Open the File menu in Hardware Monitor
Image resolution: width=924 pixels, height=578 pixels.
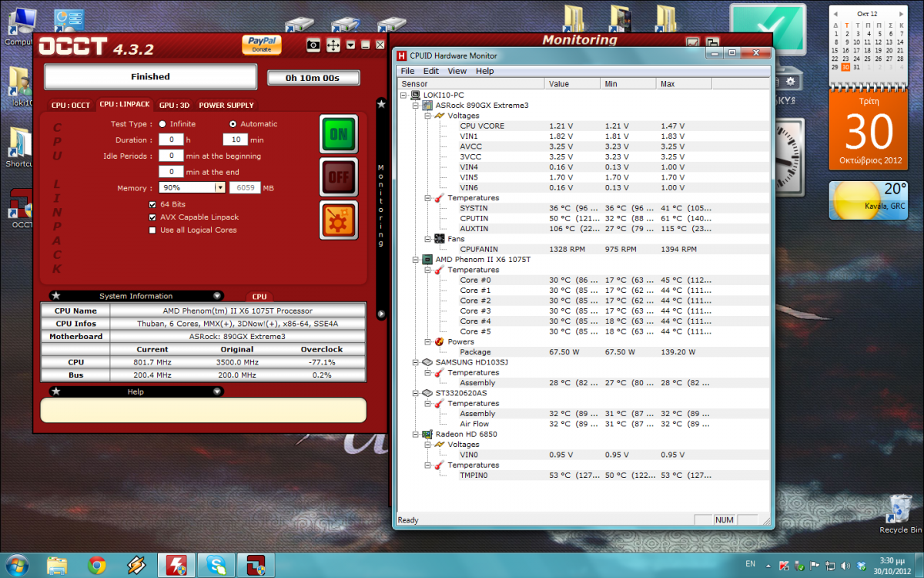[x=407, y=71]
